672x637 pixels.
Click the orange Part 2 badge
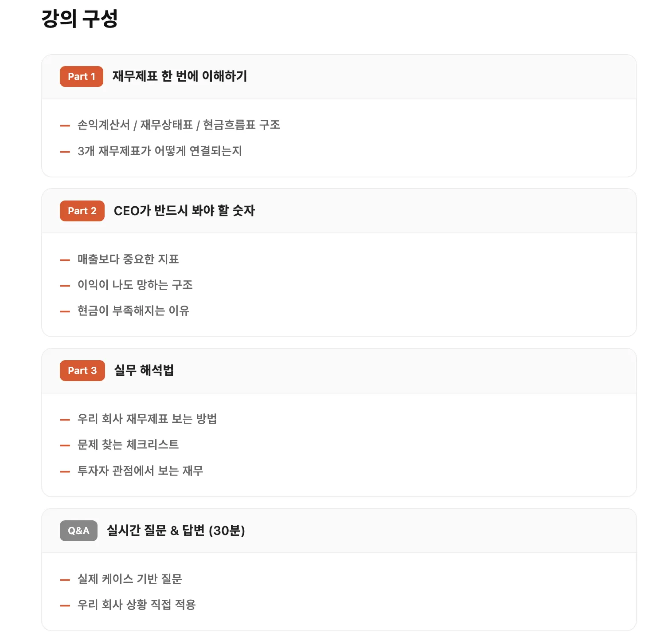pyautogui.click(x=82, y=211)
